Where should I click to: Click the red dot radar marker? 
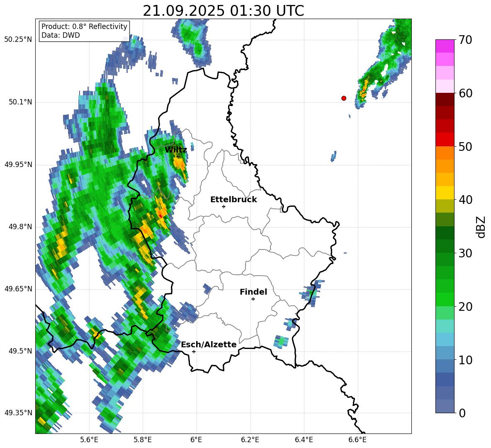tap(344, 98)
